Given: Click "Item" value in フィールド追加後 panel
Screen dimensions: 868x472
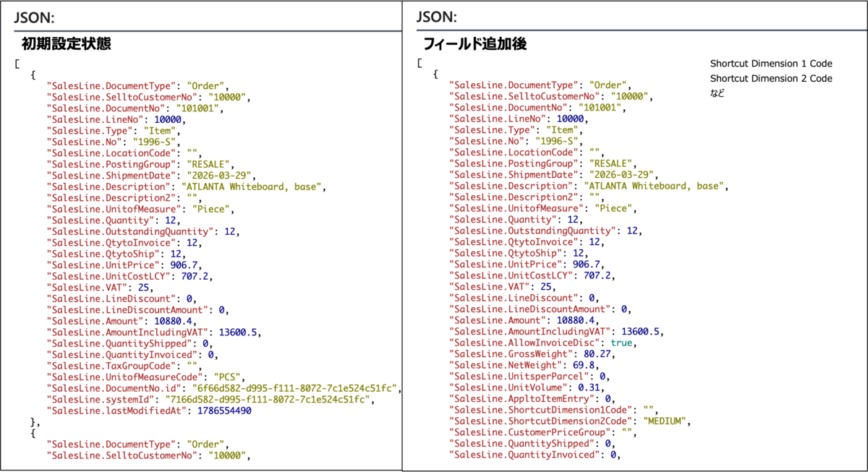Looking at the screenshot, I should pyautogui.click(x=563, y=130).
